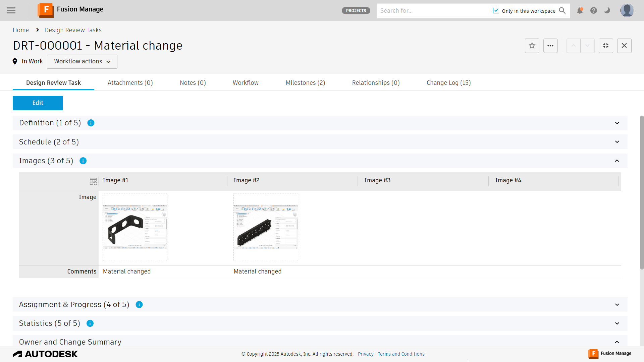Viewport: 644px width, 362px height.
Task: Click the blue Edit button
Action: point(38,103)
